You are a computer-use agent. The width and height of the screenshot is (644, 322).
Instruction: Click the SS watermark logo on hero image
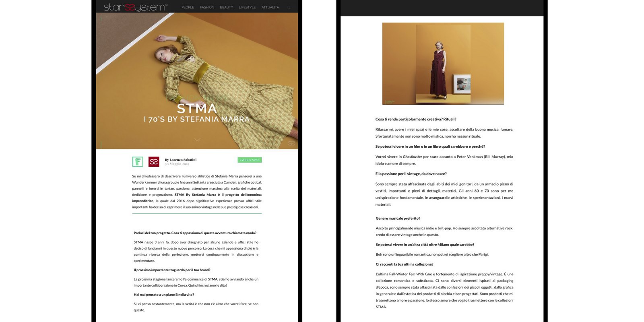[291, 143]
